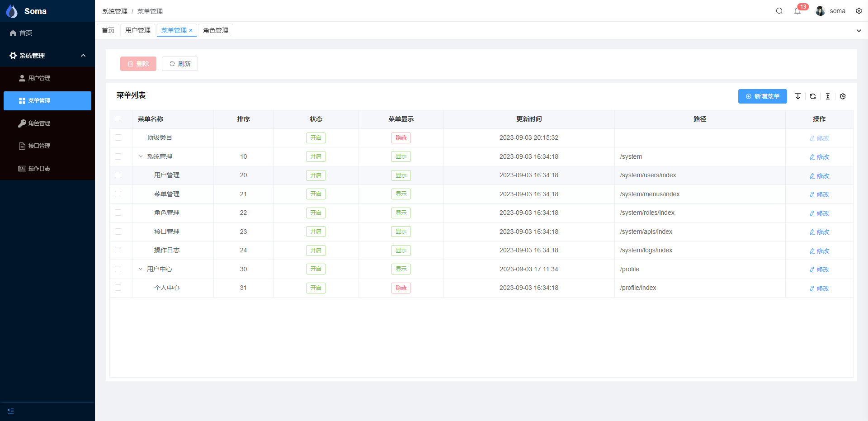Collapse sidebar using bottom-left fold icon
Image resolution: width=868 pixels, height=421 pixels.
click(x=11, y=411)
